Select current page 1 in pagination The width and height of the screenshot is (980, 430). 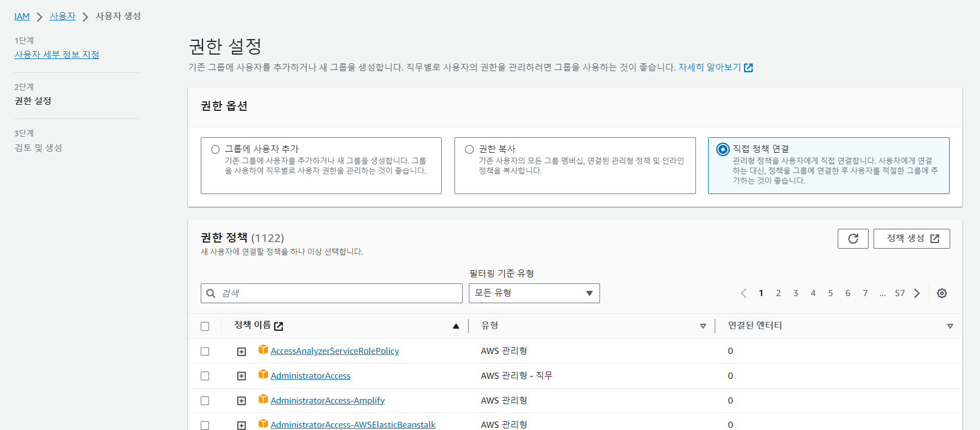click(x=761, y=293)
